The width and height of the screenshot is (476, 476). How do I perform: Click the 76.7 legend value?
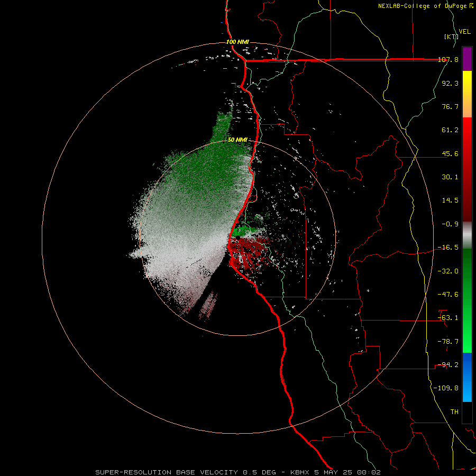coord(450,106)
